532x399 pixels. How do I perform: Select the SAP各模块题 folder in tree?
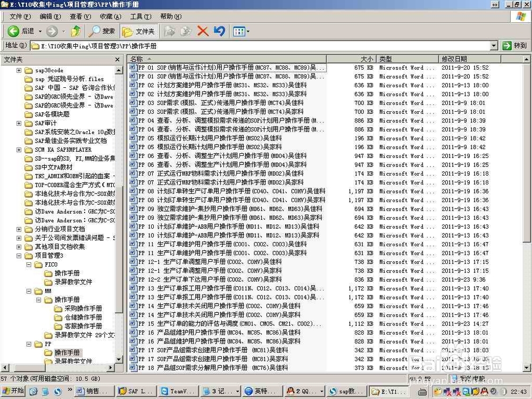[x=52, y=114]
